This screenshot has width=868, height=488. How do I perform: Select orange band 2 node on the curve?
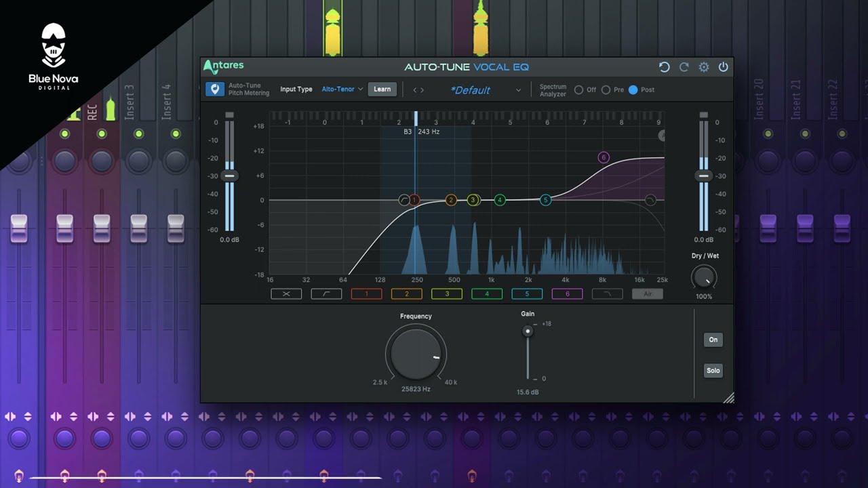451,200
